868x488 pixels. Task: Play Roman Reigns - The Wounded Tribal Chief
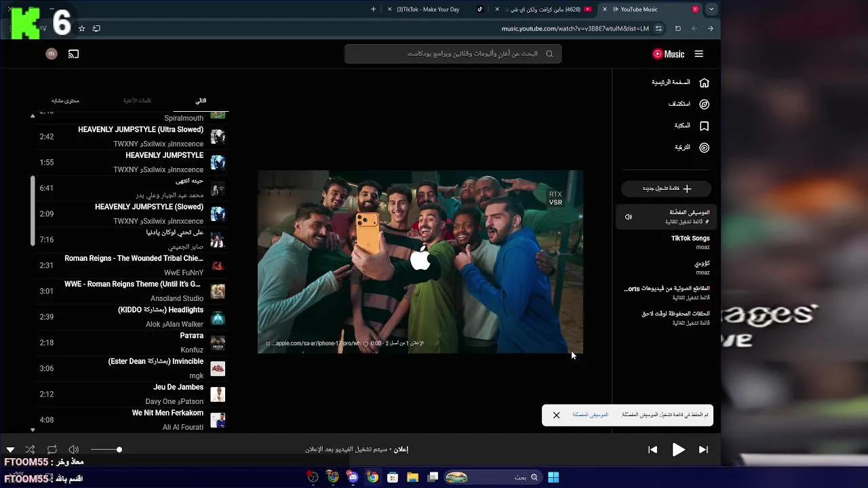coord(132,266)
